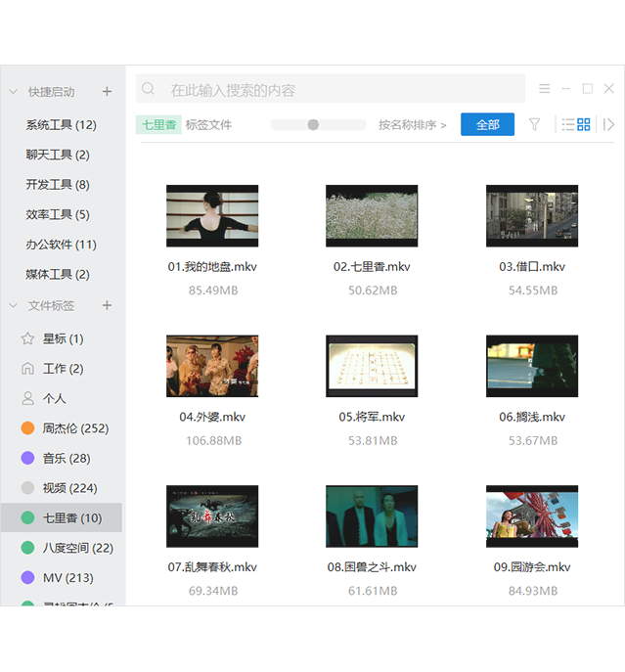This screenshot has height=672, width=625.
Task: Switch to grid thumbnail view
Action: coord(584,124)
